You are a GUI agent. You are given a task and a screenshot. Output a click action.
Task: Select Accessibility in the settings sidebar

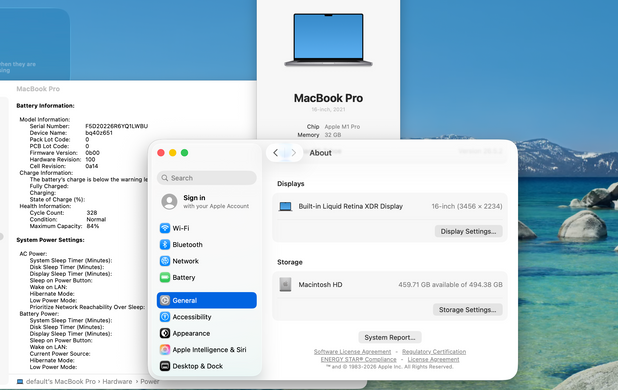coord(207,317)
